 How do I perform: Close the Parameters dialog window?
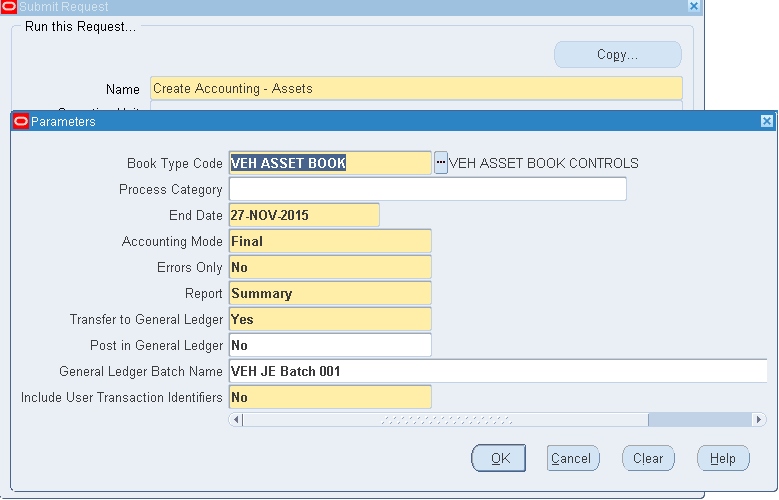point(767,121)
